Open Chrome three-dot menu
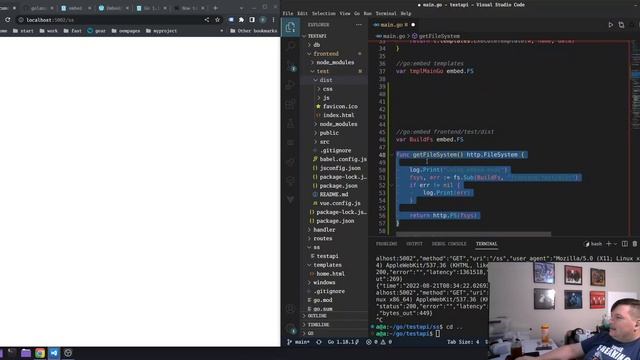The height and width of the screenshot is (360, 640). tap(273, 20)
